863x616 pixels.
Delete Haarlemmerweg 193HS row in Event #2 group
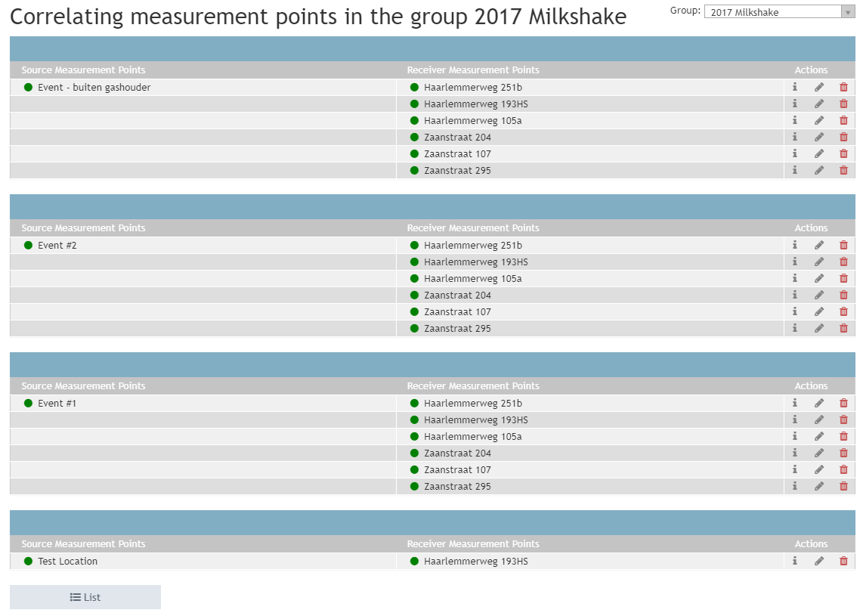843,262
